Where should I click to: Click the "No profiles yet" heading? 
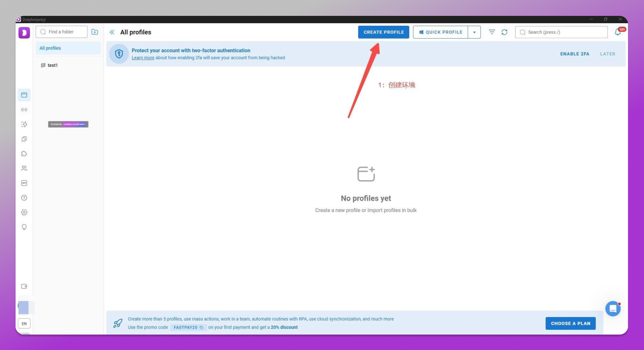point(366,198)
